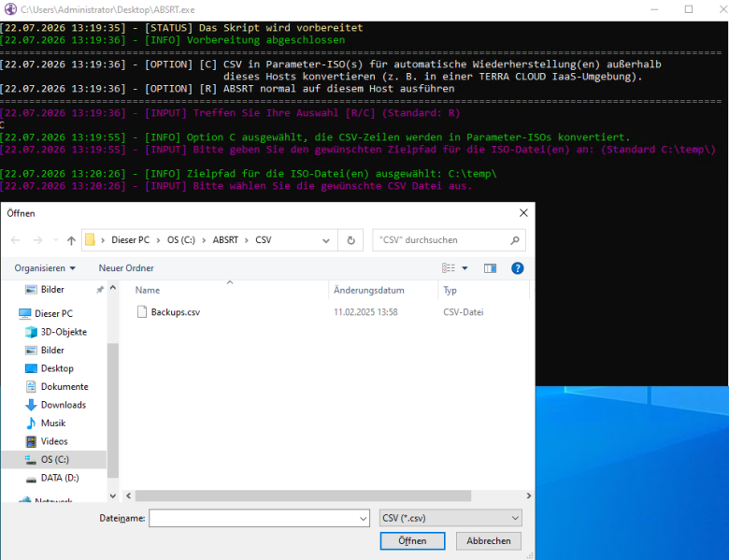Click the DATA (D:) drive icon
729x560 pixels.
[31, 479]
